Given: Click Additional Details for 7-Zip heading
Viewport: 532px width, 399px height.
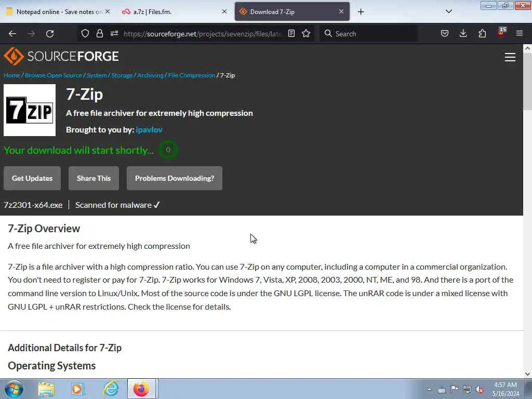Looking at the screenshot, I should point(64,348).
